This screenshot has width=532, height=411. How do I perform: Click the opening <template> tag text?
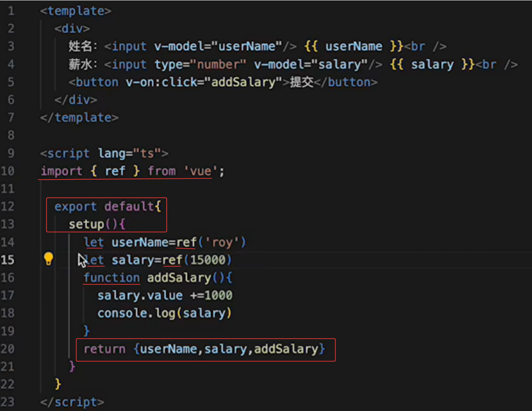75,11
